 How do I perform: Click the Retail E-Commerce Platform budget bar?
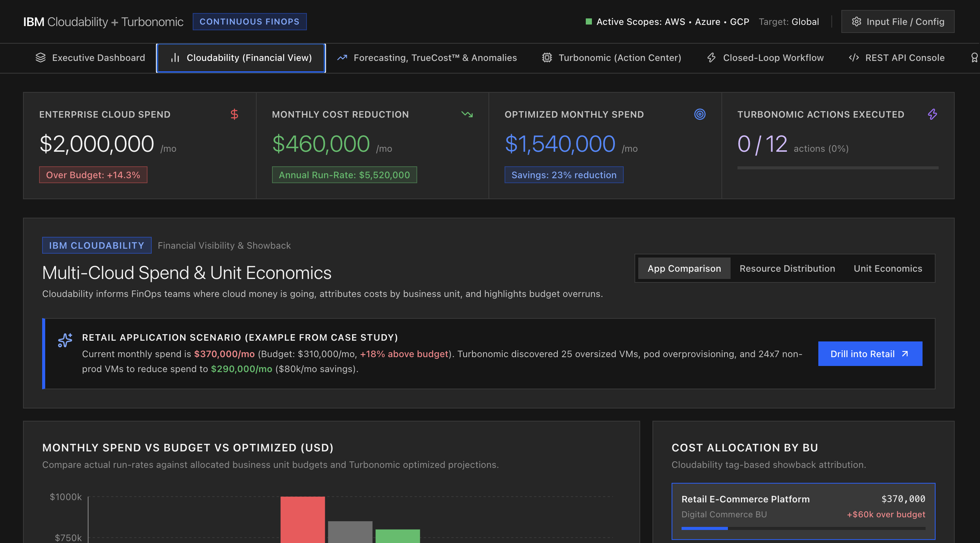coord(803,528)
